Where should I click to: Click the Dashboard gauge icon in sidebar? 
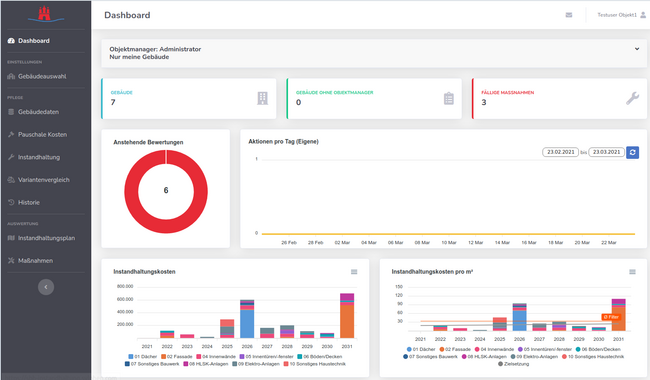click(x=11, y=41)
